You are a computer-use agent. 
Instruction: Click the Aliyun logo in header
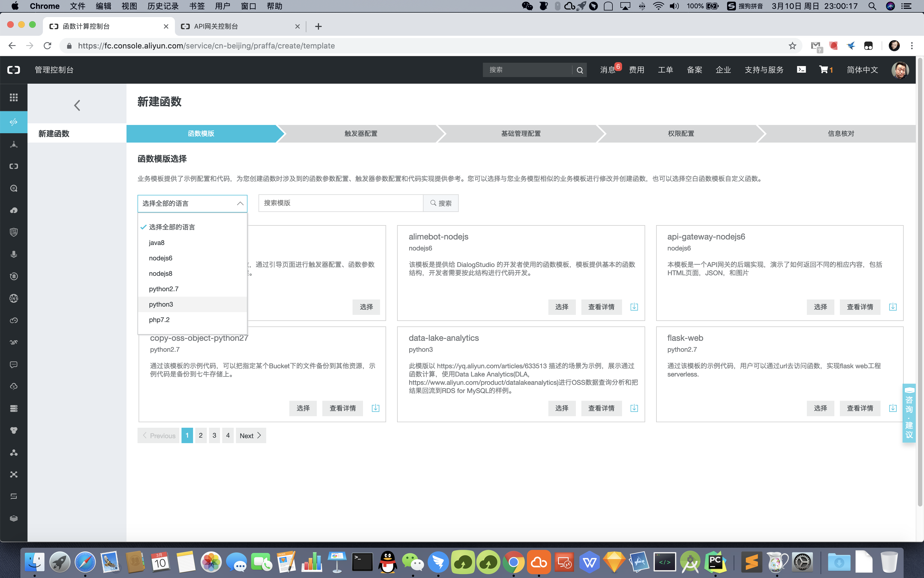click(x=14, y=70)
